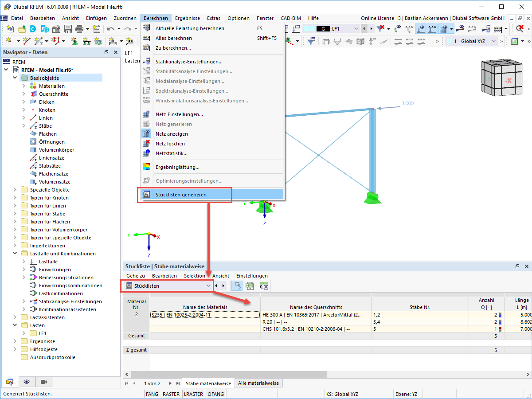Click the Undo arrow icon
The height and width of the screenshot is (399, 532).
click(x=111, y=28)
